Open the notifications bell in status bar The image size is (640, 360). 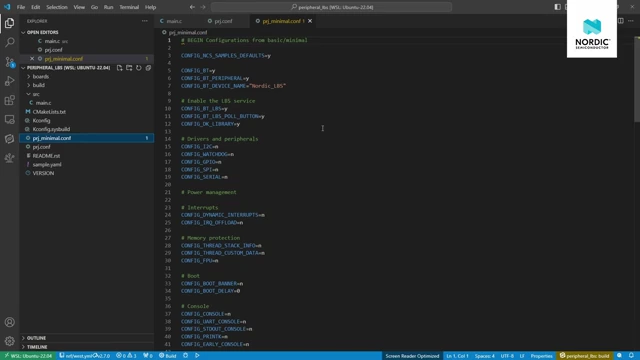point(631,356)
